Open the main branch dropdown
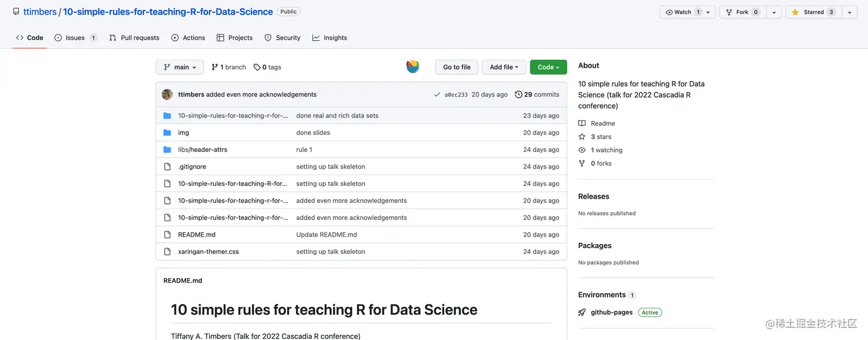This screenshot has height=340, width=868. (x=179, y=67)
